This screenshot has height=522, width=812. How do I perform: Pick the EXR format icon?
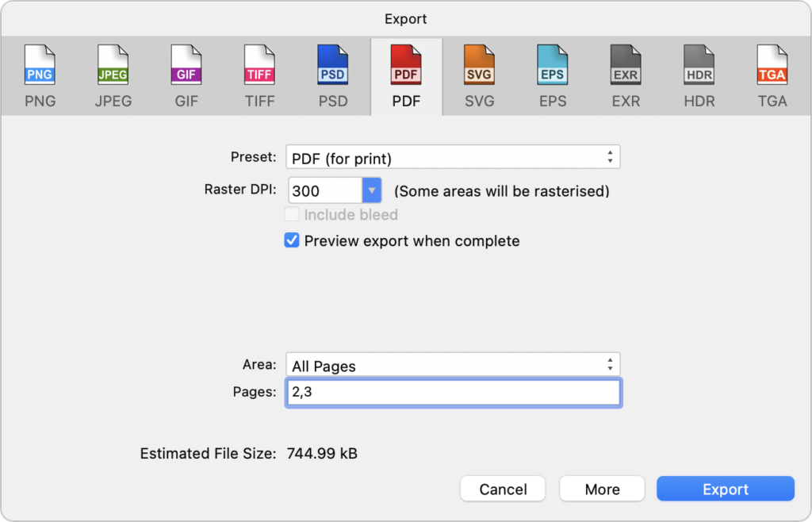click(x=626, y=76)
